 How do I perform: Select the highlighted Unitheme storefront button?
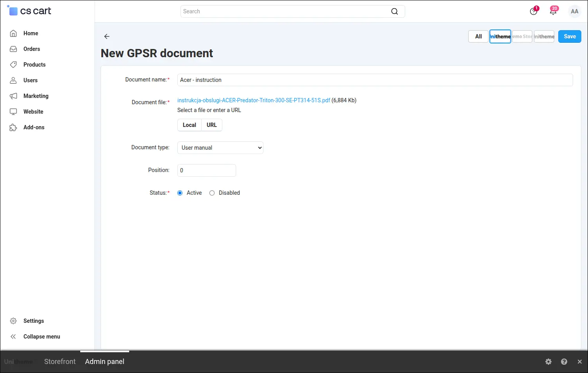[x=500, y=36]
